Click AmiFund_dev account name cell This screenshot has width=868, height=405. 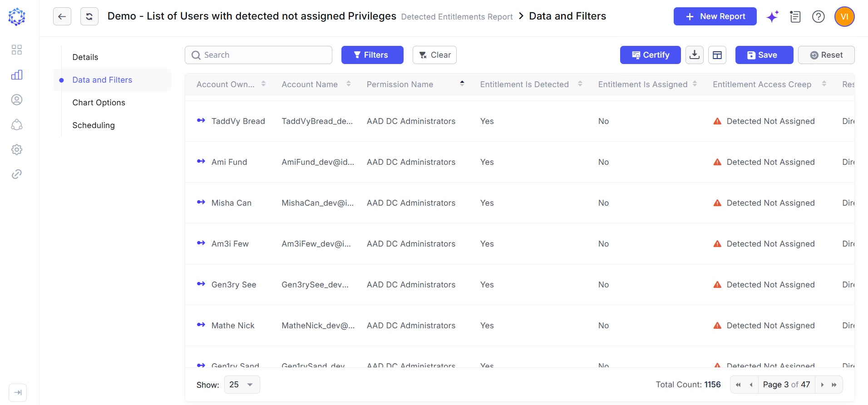point(318,162)
